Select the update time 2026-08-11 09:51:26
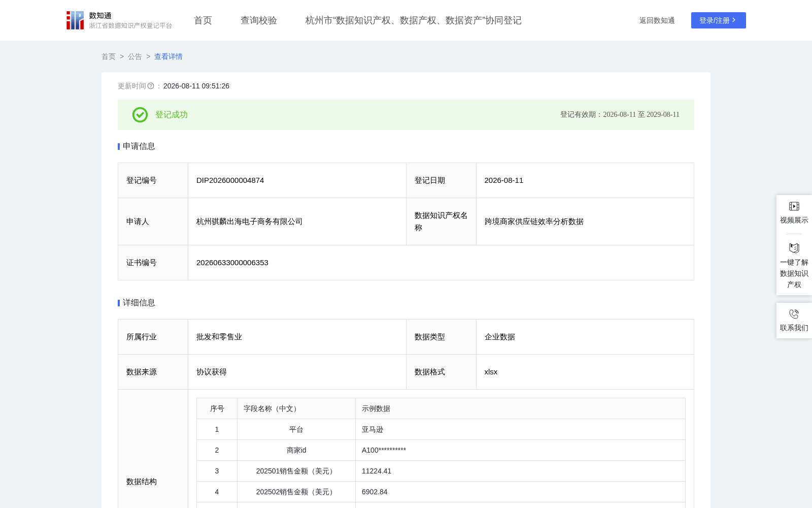Screen dimensions: 812x508 tap(196, 86)
